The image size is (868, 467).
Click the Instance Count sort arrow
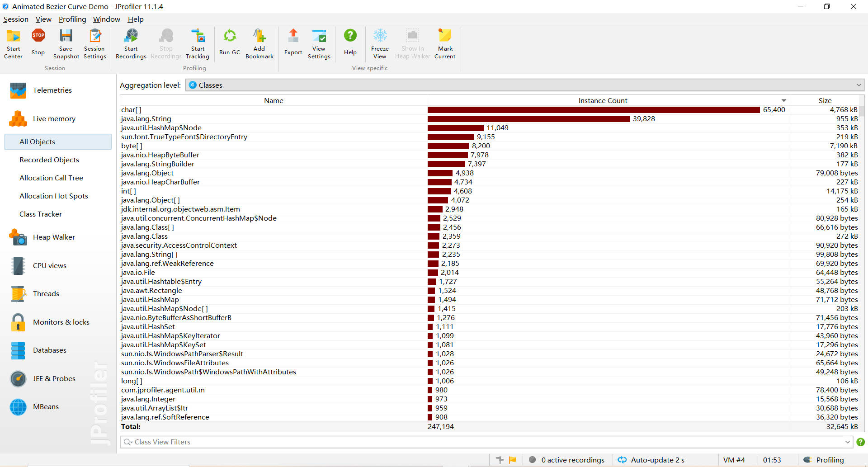(784, 101)
